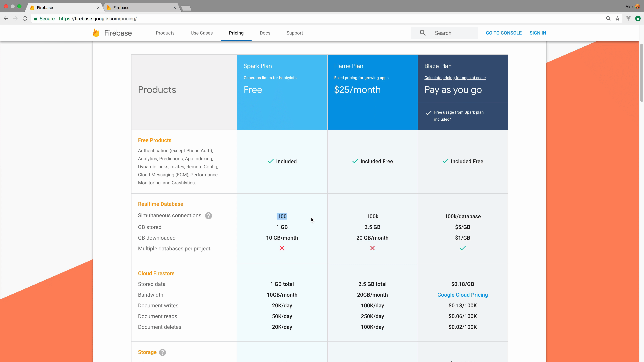Bookmark this page with the star icon
Image resolution: width=644 pixels, height=362 pixels.
coord(618,18)
